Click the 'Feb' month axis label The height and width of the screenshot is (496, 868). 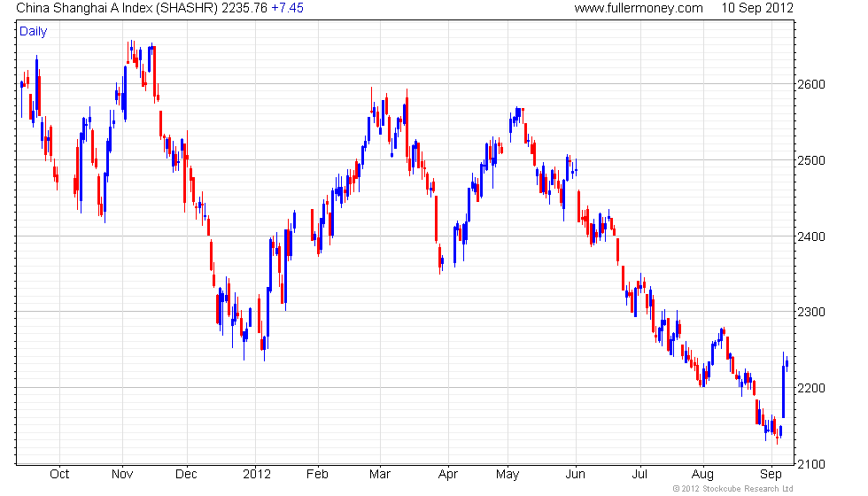[317, 475]
